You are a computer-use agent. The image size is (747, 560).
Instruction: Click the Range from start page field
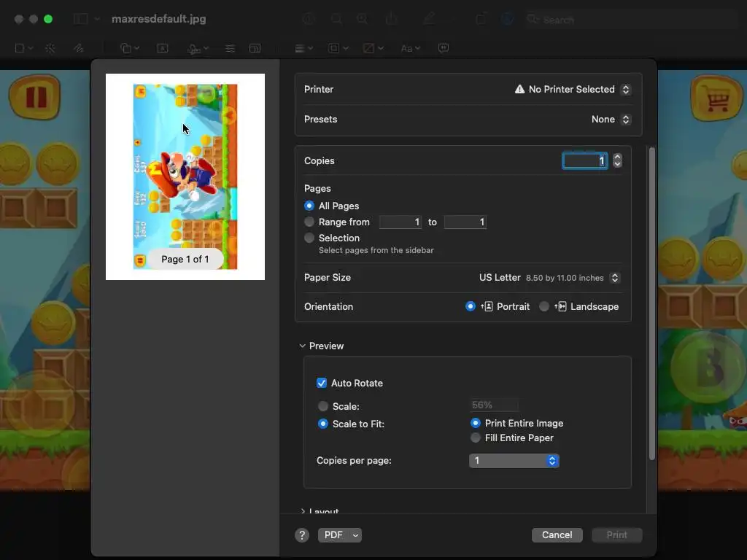(x=400, y=222)
